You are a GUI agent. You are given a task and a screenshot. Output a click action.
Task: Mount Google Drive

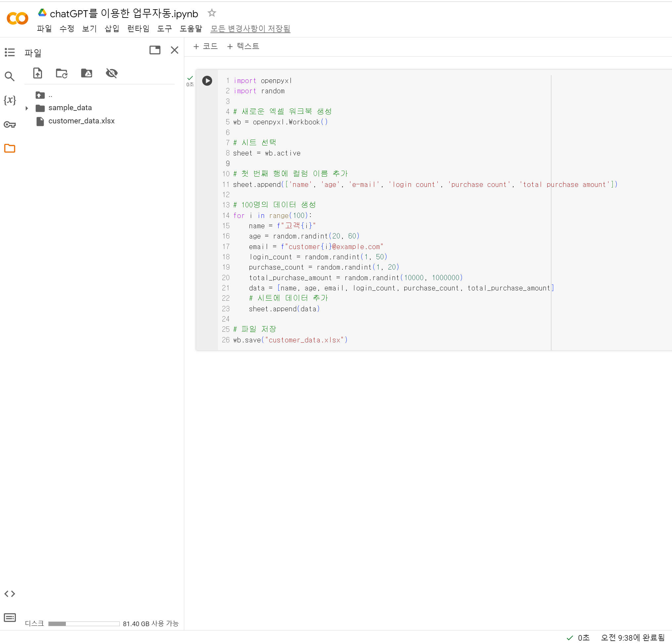[x=86, y=73]
